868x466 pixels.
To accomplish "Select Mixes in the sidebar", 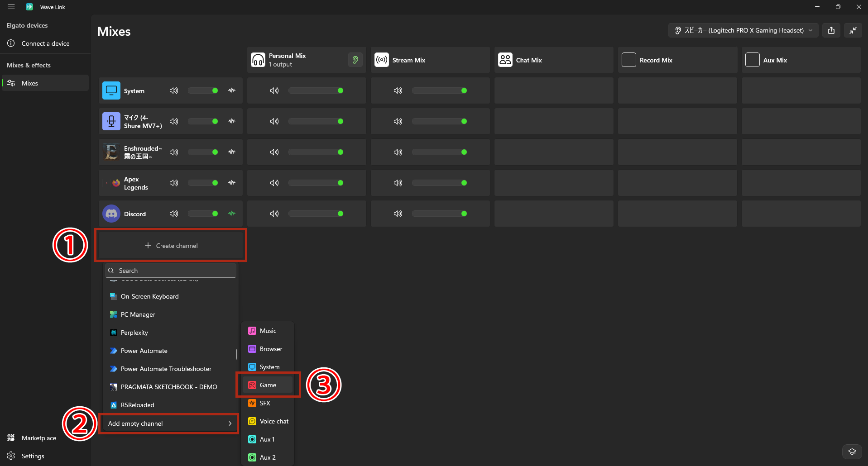I will tap(45, 83).
